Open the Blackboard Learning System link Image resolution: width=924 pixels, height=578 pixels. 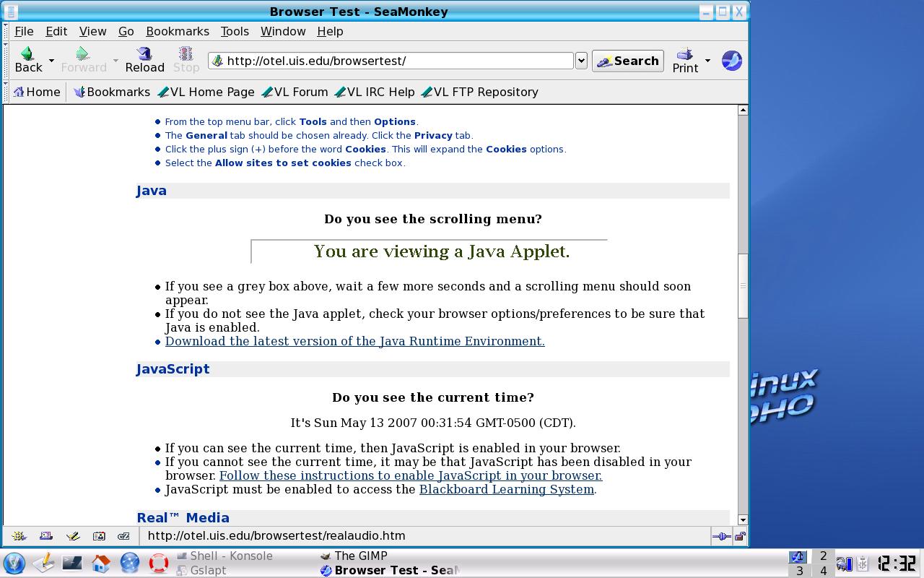pos(507,489)
